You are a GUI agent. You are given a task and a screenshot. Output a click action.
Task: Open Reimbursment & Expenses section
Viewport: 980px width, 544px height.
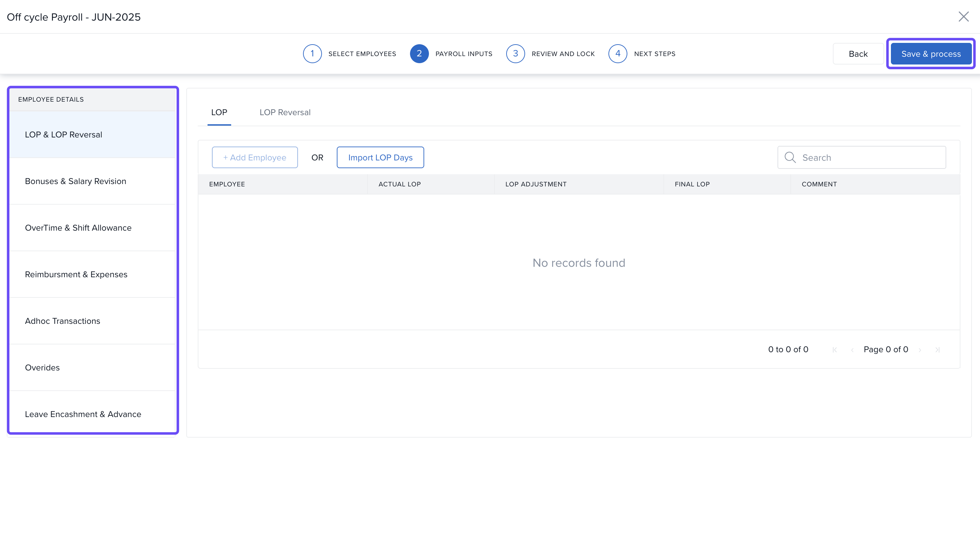tap(76, 275)
